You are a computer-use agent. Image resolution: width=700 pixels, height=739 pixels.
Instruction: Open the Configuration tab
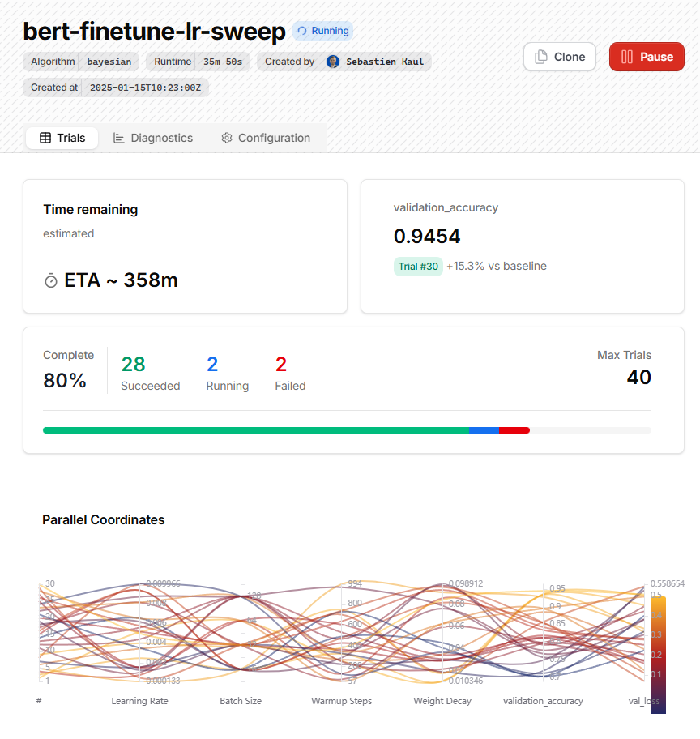click(266, 138)
